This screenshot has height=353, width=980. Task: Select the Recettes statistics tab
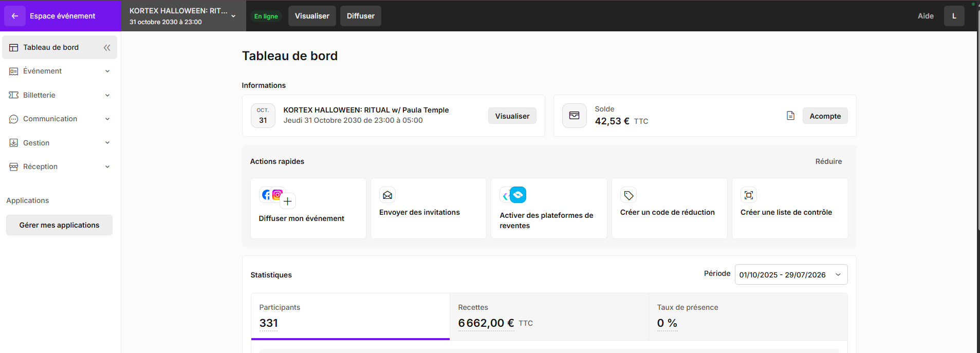549,317
